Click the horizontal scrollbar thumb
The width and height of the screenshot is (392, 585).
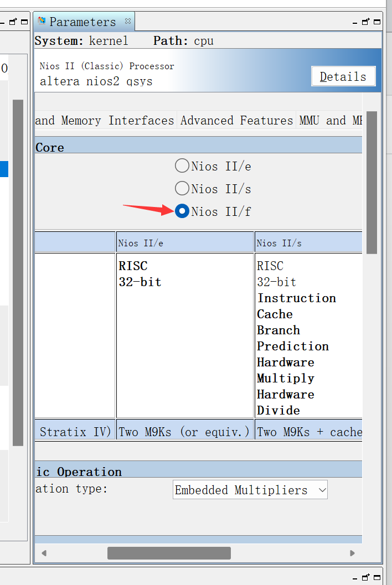(x=169, y=553)
